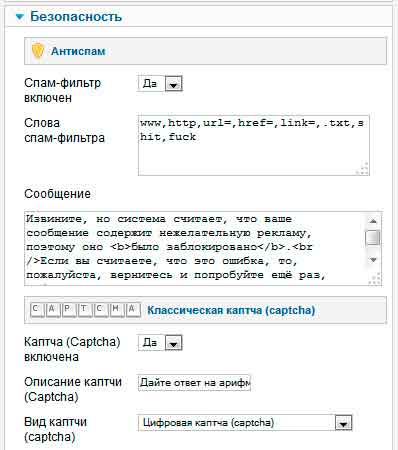Click the Слова спам-фильтра label

click(64, 130)
